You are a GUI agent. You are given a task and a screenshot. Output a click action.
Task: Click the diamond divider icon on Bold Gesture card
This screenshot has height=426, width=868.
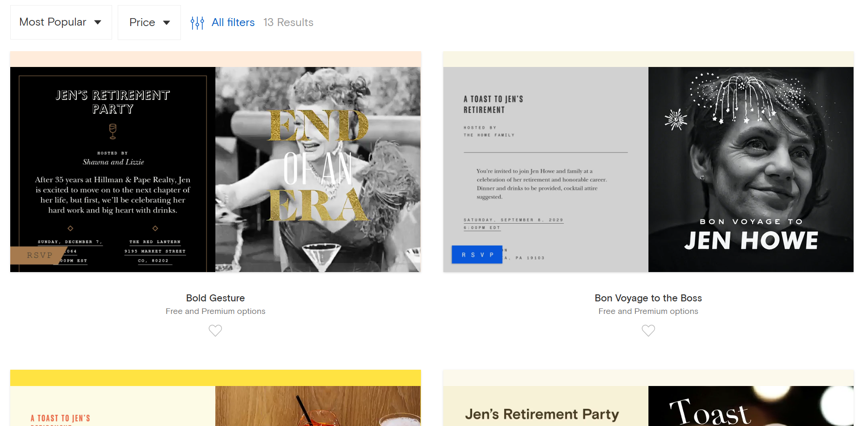tap(71, 228)
